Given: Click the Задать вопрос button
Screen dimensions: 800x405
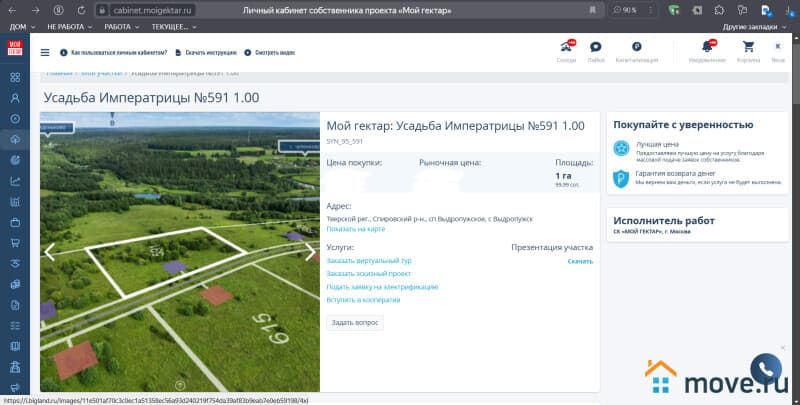Looking at the screenshot, I should [355, 323].
